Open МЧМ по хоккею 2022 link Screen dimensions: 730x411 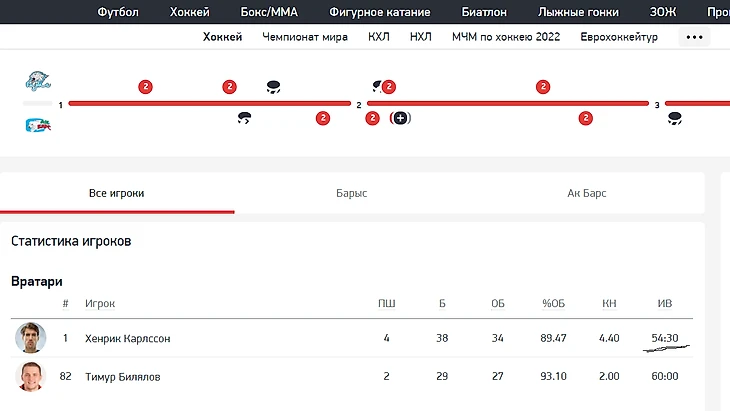coord(506,37)
